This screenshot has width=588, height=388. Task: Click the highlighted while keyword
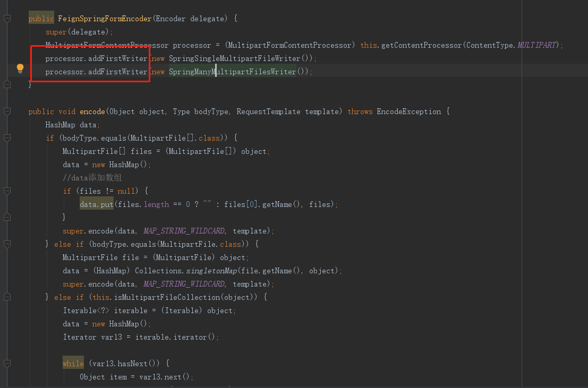click(x=73, y=363)
